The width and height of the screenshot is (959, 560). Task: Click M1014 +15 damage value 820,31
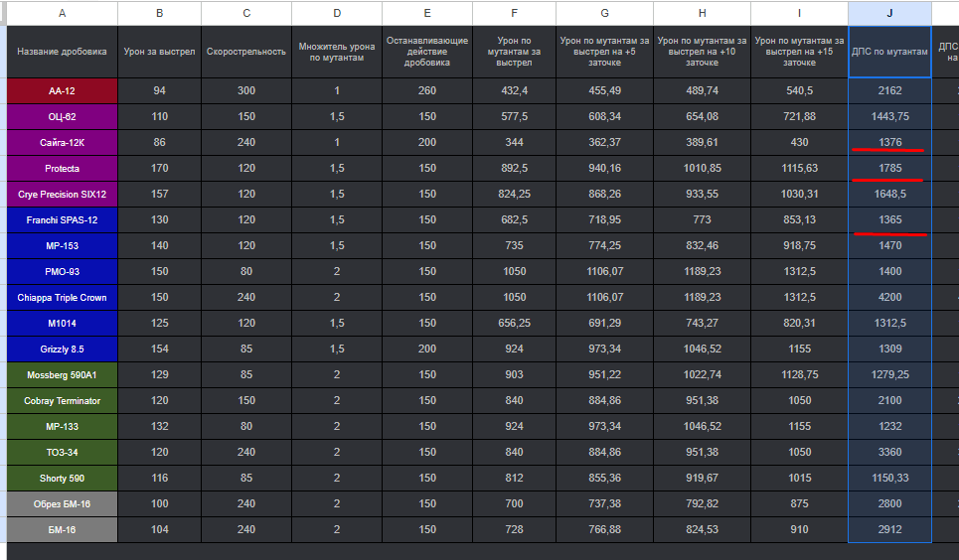click(799, 323)
